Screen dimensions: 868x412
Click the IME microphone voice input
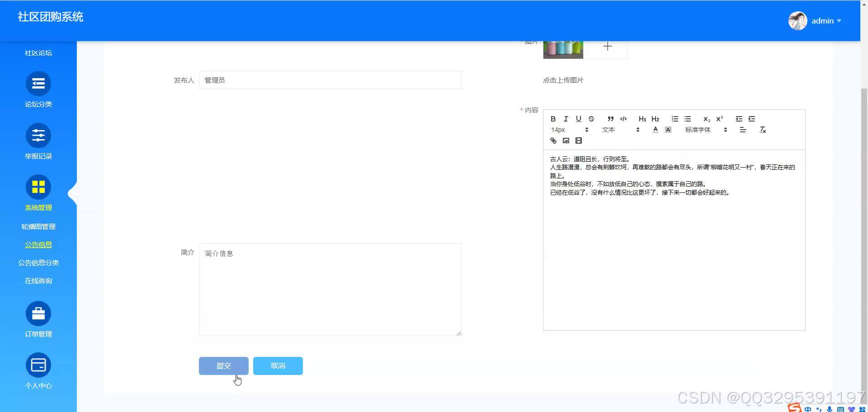pyautogui.click(x=830, y=409)
